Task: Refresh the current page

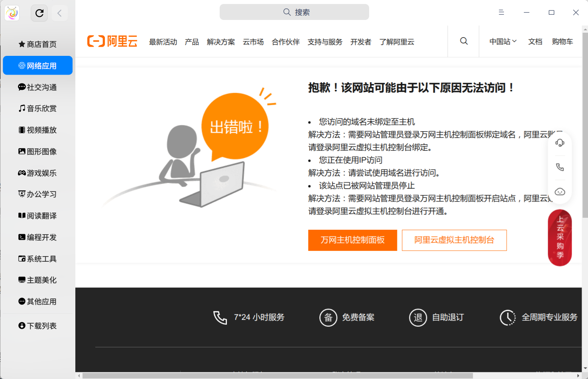Action: pyautogui.click(x=39, y=12)
